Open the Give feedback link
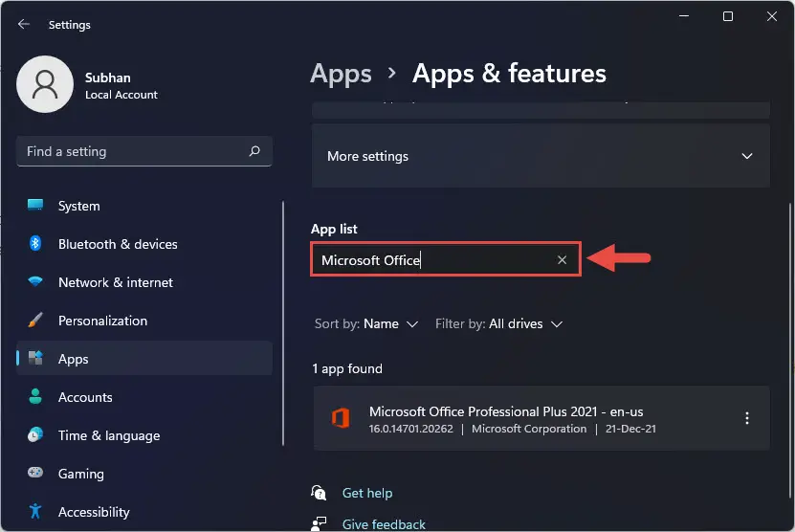 pos(384,524)
